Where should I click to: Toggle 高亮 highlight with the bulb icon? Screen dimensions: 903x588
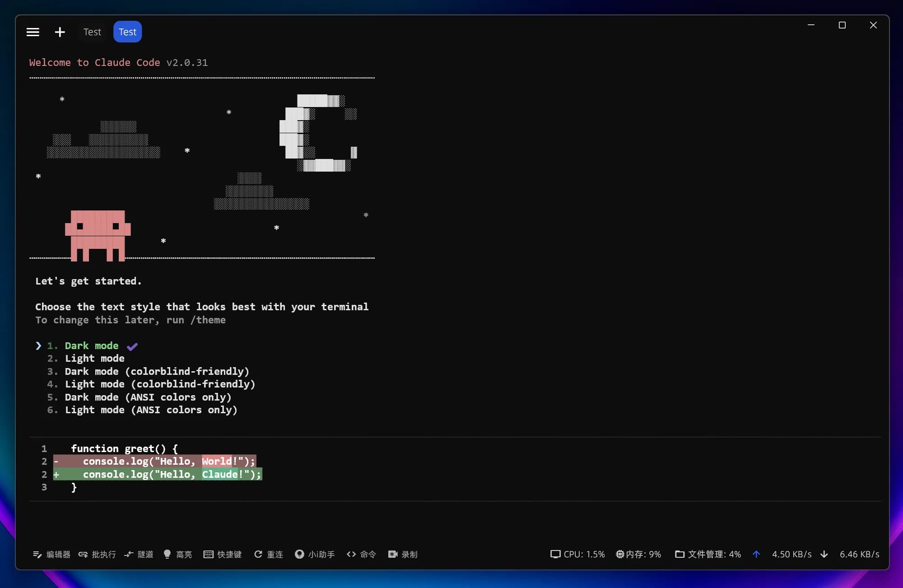168,554
